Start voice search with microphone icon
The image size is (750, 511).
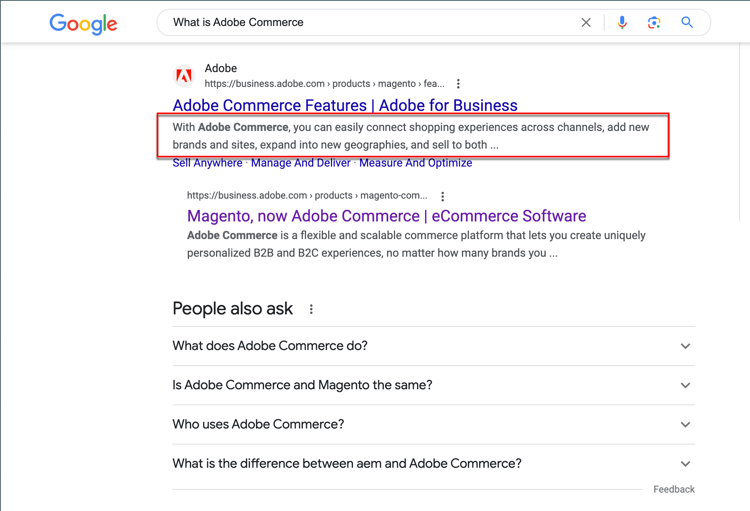tap(622, 23)
